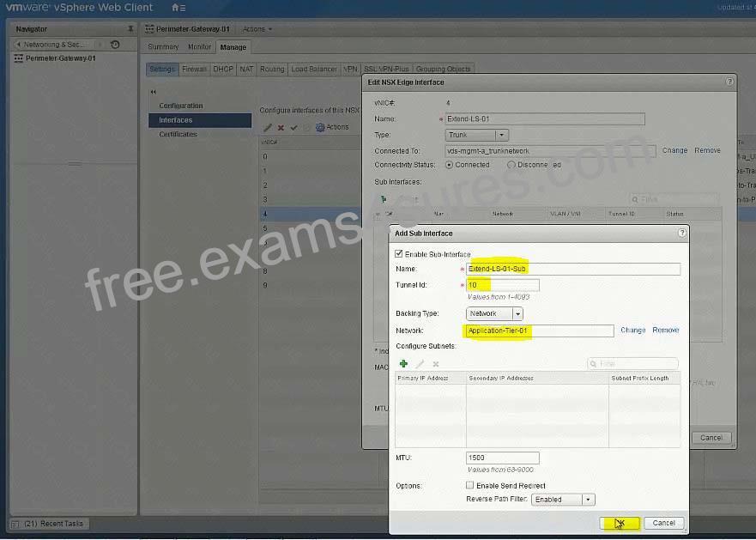756x540 pixels.
Task: Click the delete X icon under Configure Subnets
Action: tap(436, 364)
